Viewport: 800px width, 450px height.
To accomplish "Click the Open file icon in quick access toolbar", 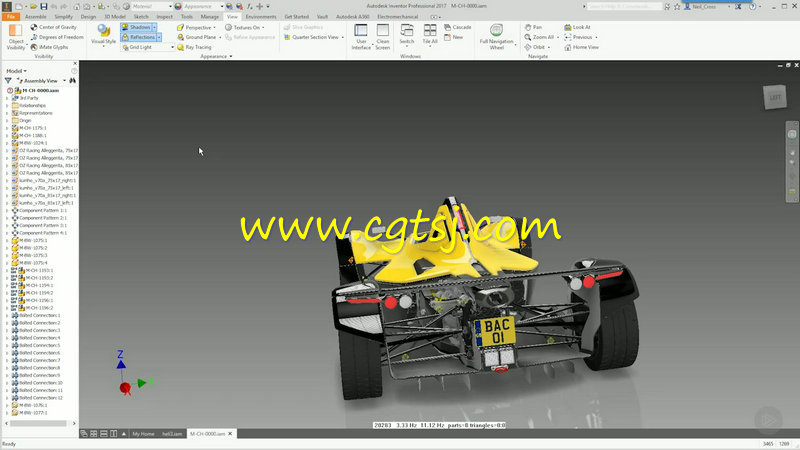I will (x=33, y=6).
